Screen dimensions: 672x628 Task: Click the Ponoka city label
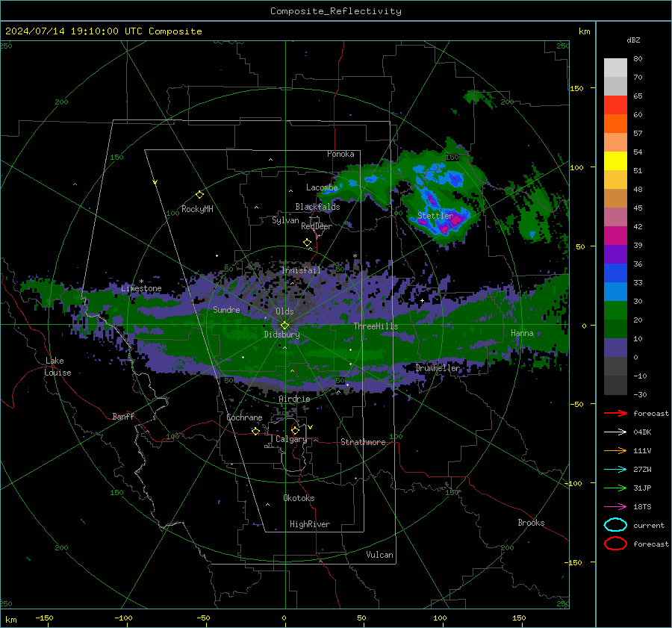click(340, 154)
